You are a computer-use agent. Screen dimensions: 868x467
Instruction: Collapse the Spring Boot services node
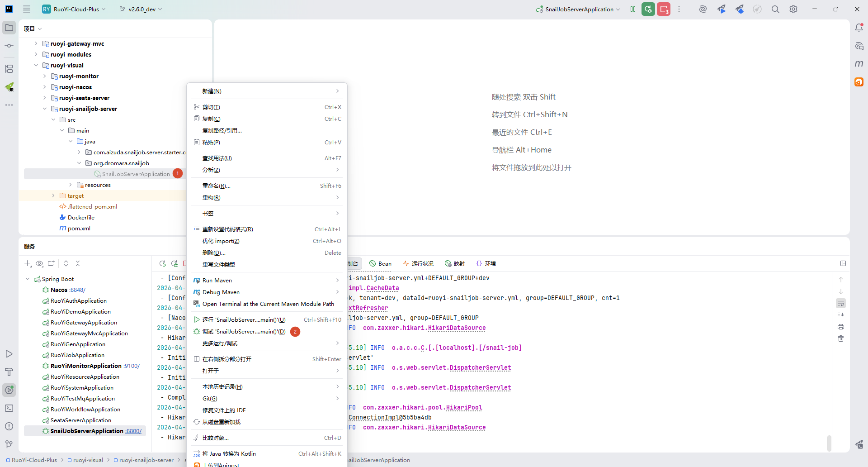point(28,279)
